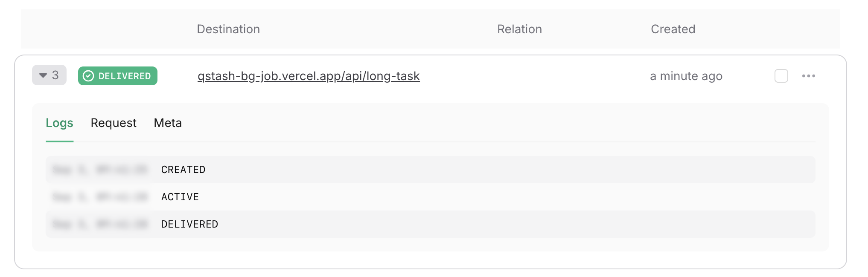
Task: Click the DELIVERED log entry row
Action: point(430,224)
